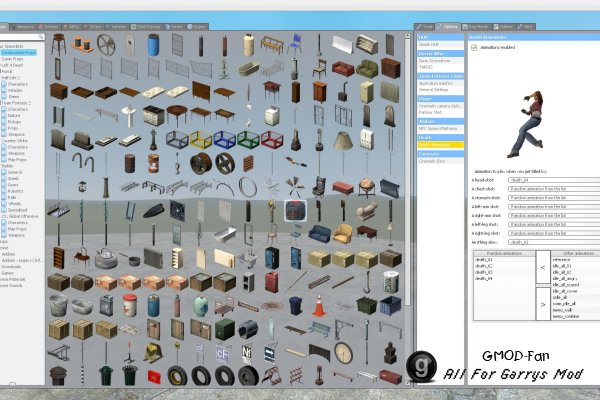Select Robotics under Builder in tree
This screenshot has height=400, width=600.
point(16,191)
